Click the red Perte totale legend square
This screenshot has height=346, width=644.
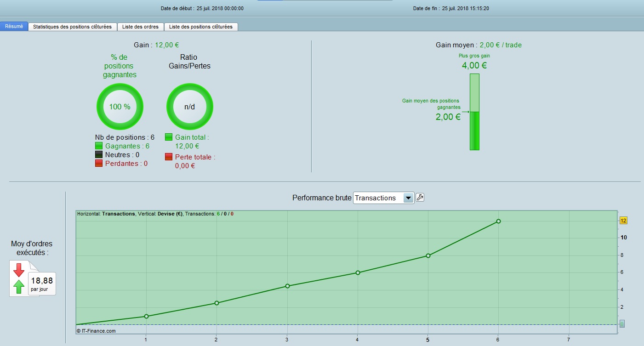coord(169,157)
